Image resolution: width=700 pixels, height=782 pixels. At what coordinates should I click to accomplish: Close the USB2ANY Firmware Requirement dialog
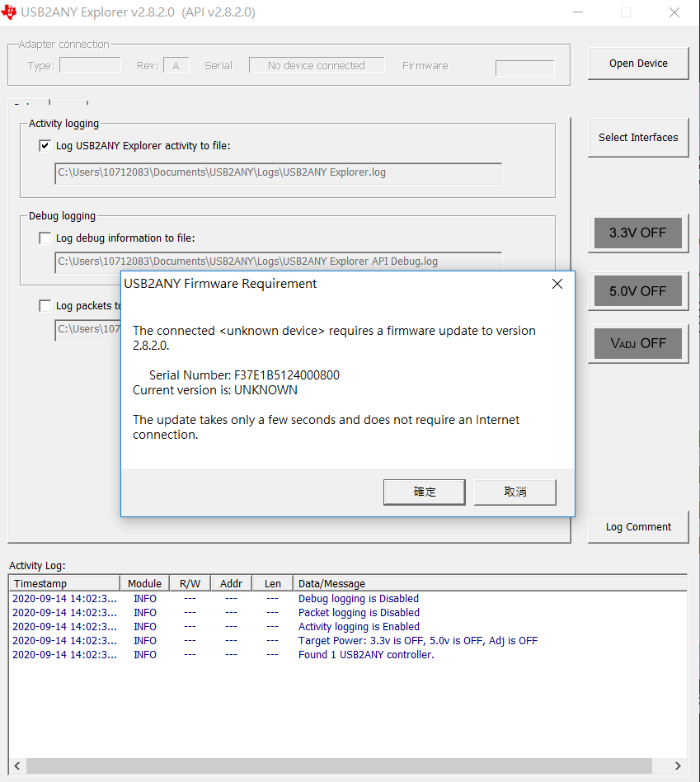coord(557,284)
